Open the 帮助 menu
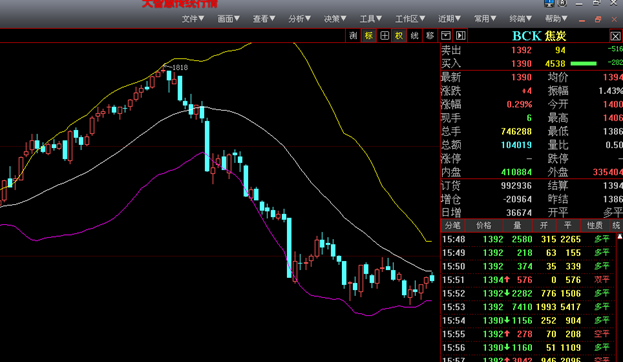 pos(556,19)
